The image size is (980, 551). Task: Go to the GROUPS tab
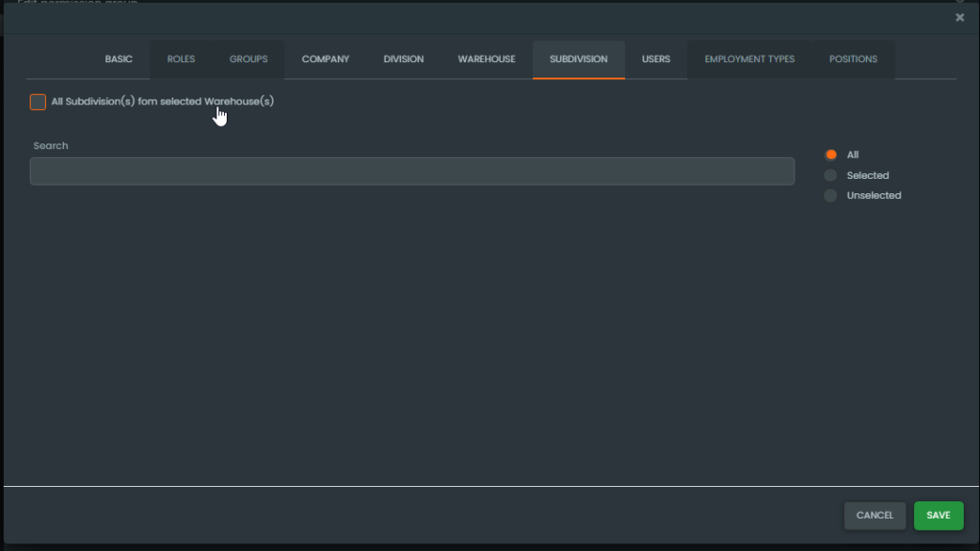[x=249, y=59]
